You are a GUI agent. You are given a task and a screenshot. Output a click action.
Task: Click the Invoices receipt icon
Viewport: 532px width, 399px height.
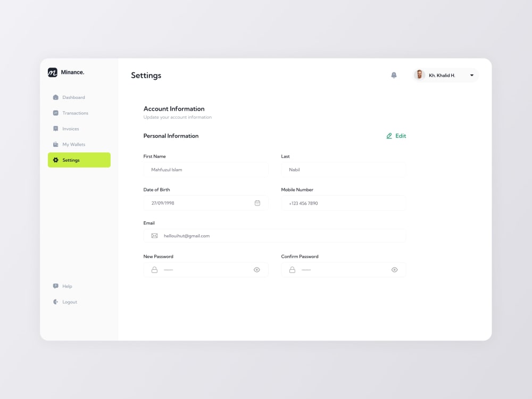56,129
